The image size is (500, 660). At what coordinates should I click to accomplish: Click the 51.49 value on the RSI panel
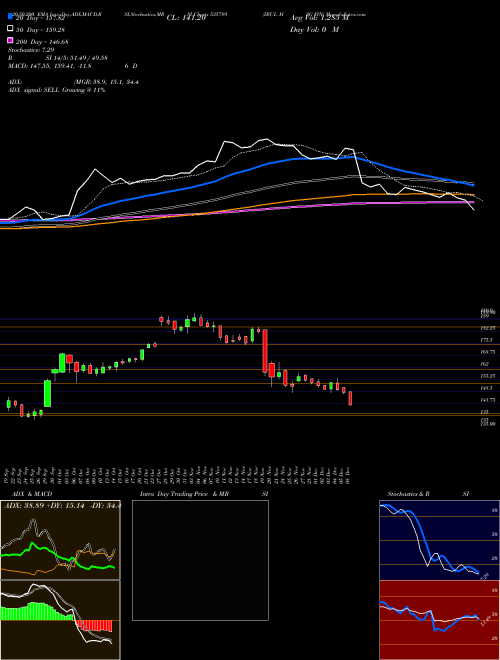486,621
